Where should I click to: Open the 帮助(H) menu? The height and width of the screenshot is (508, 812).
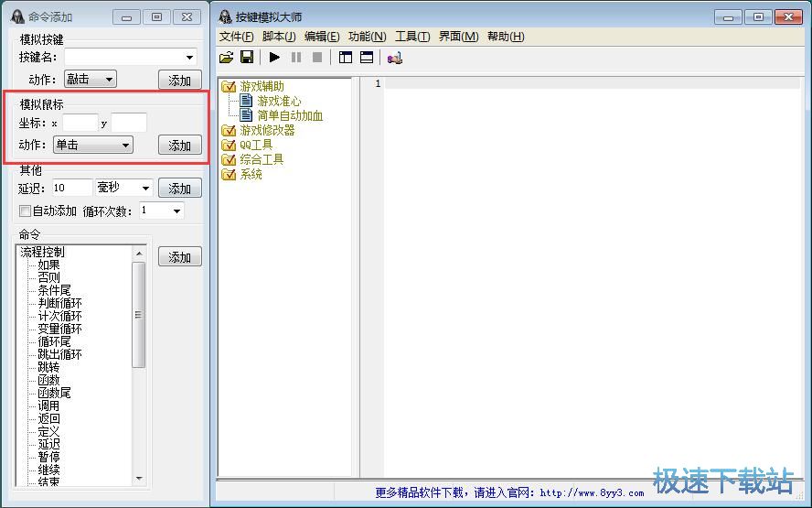pyautogui.click(x=506, y=37)
